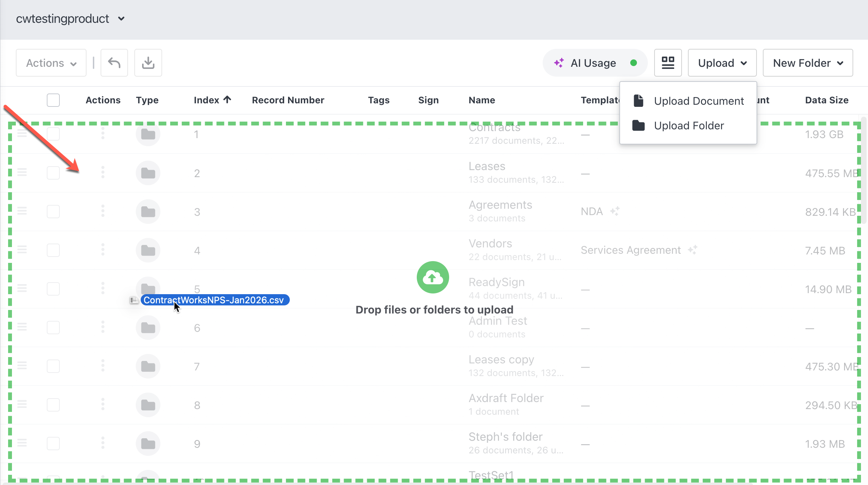Check the Agreements row checkbox

point(53,212)
